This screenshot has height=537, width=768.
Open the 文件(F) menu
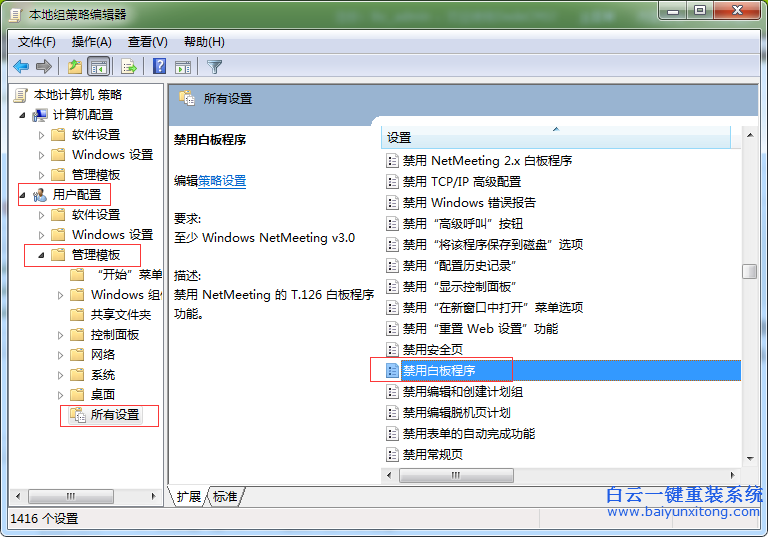click(37, 42)
